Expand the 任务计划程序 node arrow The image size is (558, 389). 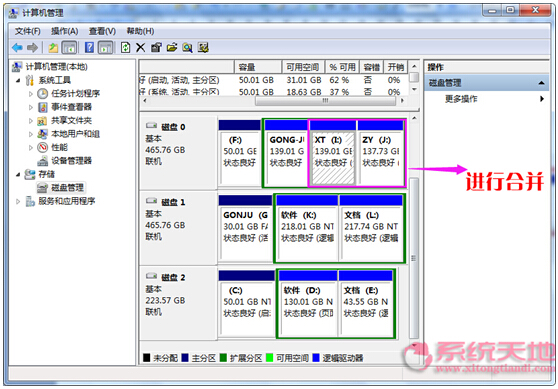coord(31,94)
